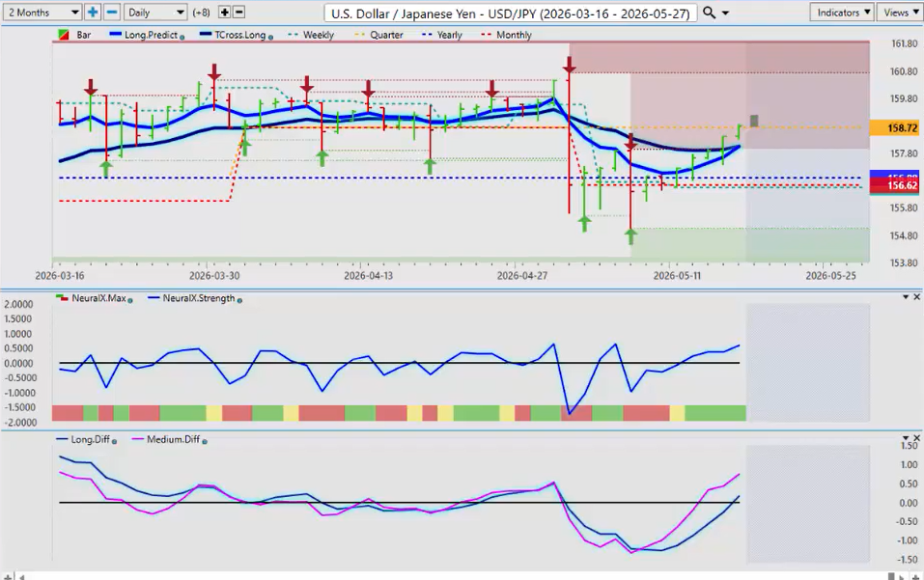Click the dot next to NeuralX.Max

(130, 301)
